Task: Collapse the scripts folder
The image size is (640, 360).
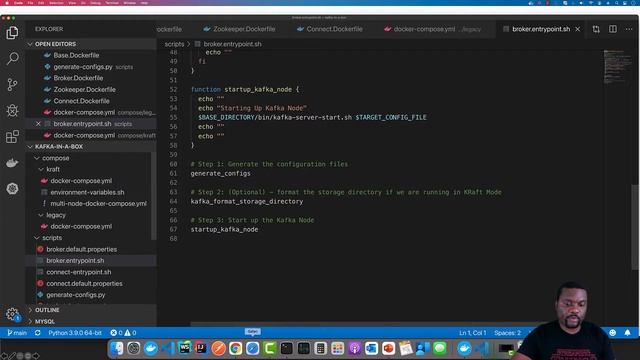Action: pos(37,238)
